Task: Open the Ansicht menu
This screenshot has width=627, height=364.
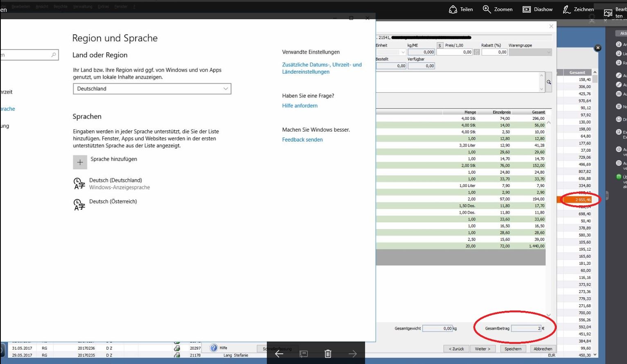Action: 42,7
